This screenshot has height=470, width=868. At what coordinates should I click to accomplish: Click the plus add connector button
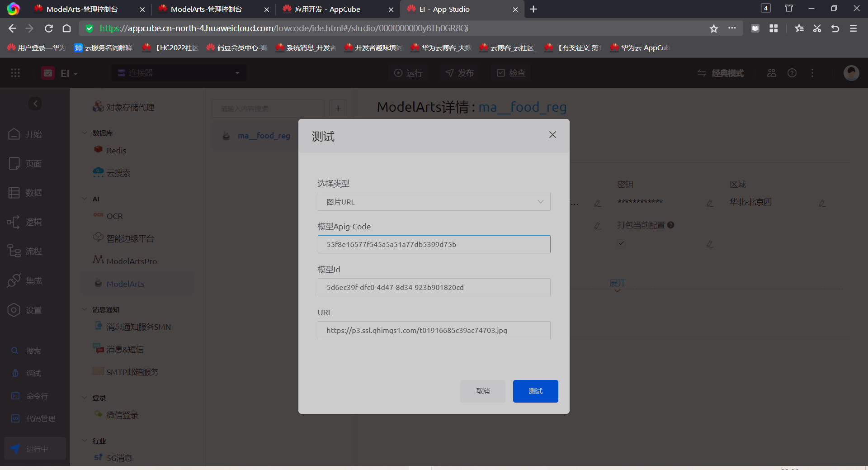pyautogui.click(x=338, y=109)
